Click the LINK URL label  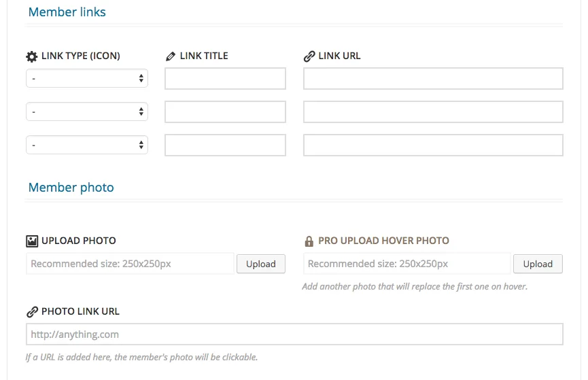pos(339,56)
